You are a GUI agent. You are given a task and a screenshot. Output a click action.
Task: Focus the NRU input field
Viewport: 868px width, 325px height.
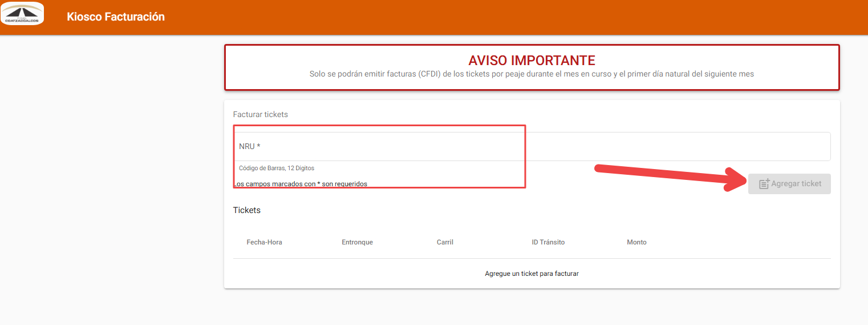(x=532, y=147)
